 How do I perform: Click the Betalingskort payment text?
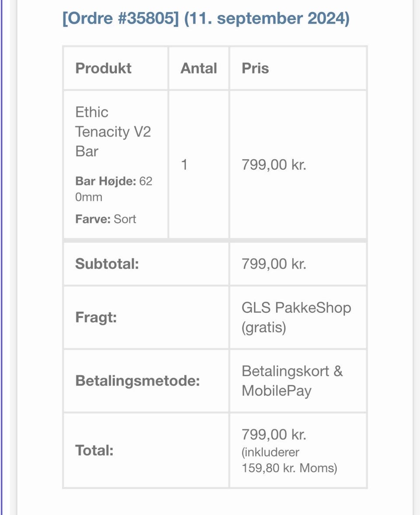(285, 371)
